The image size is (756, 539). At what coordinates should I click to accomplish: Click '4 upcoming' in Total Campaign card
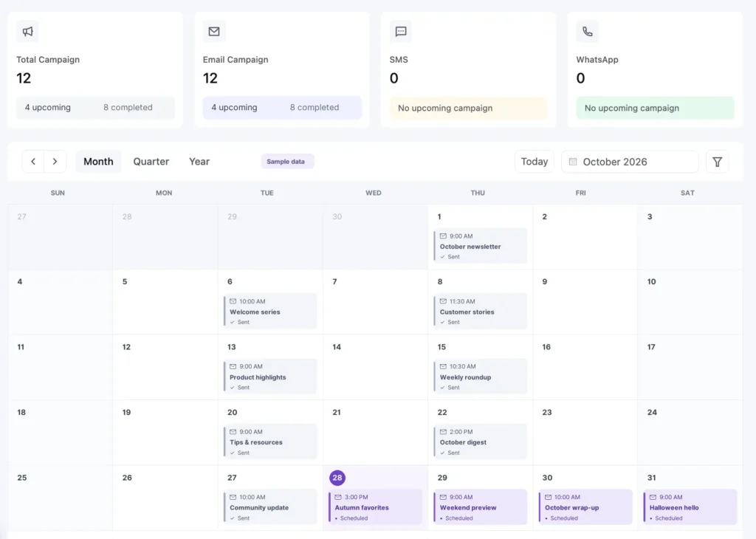[48, 108]
